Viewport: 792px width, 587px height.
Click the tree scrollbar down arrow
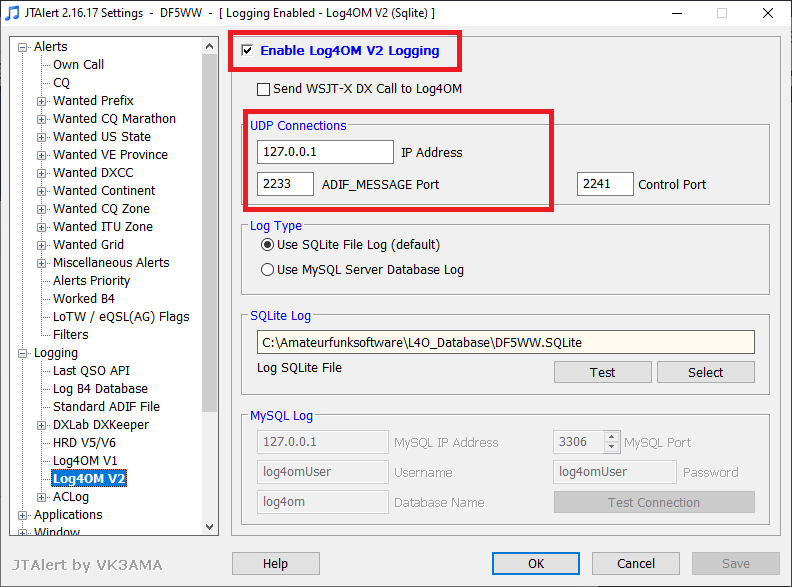click(x=210, y=527)
